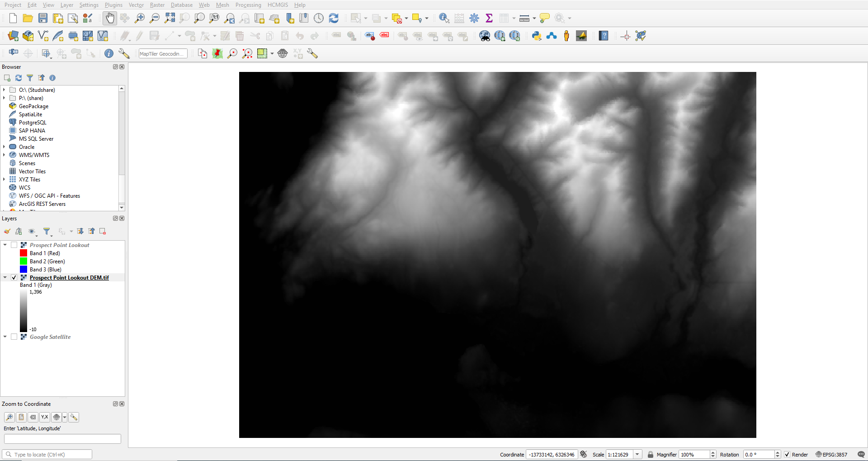Click the Zoom Full extent icon
This screenshot has height=461, width=868.
170,18
